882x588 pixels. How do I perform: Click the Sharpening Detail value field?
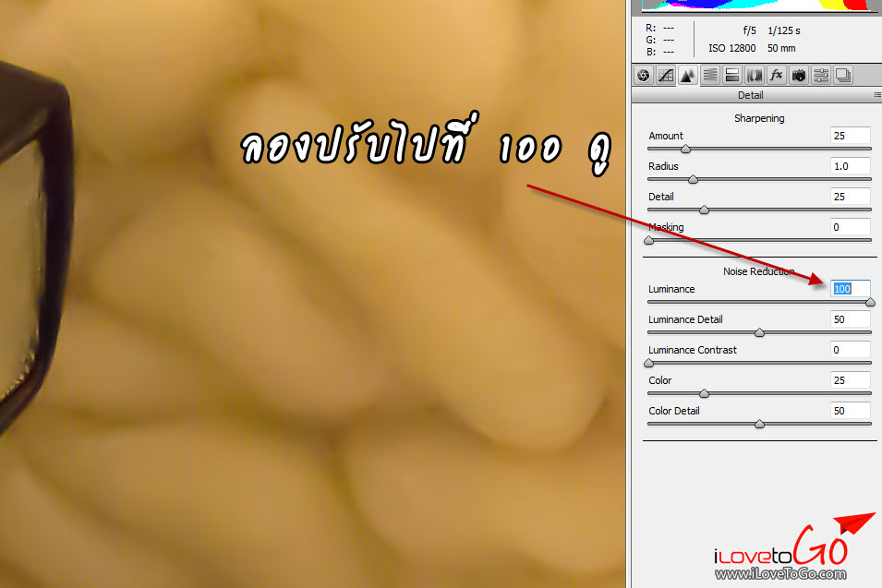850,197
